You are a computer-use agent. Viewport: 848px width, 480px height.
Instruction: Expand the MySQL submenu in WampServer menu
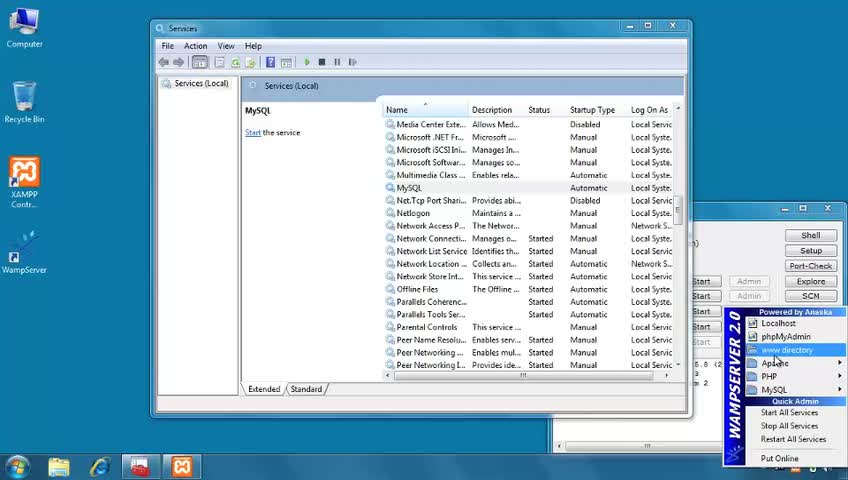point(795,390)
